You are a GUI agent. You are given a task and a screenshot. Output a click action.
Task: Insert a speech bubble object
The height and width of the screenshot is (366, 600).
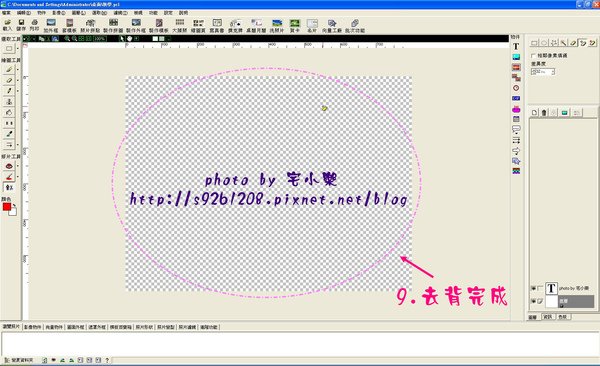click(516, 129)
